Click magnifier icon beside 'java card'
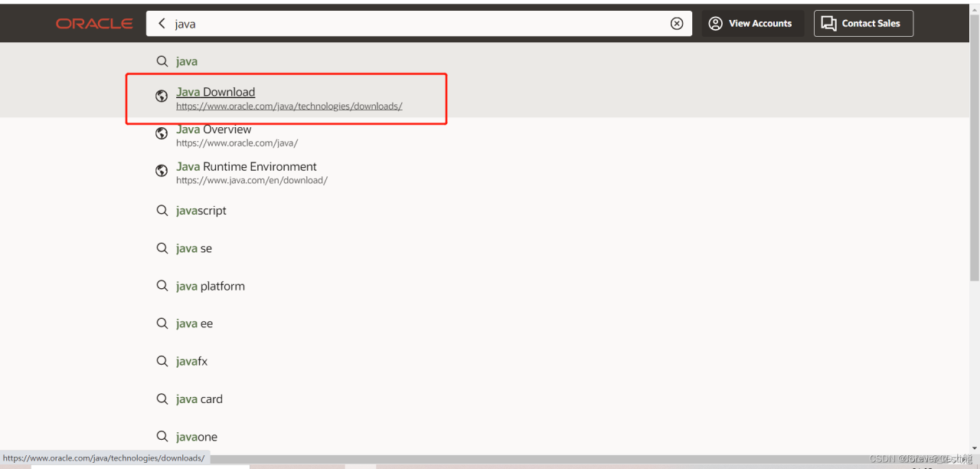 coord(162,398)
